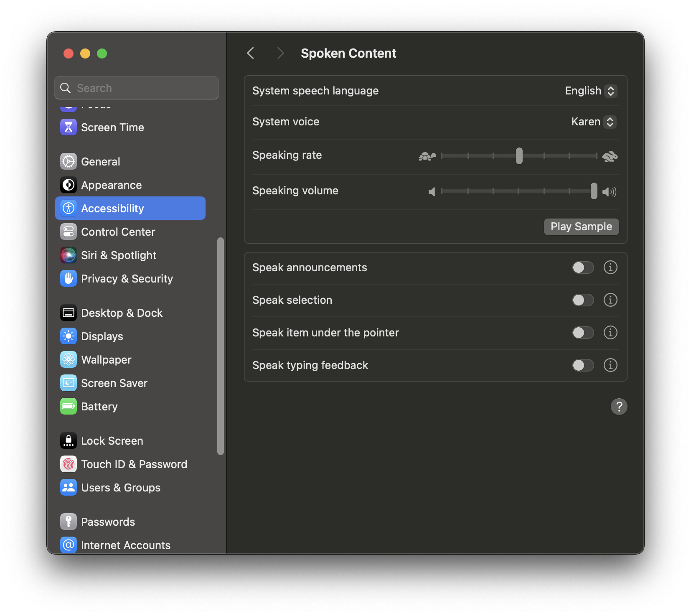Select Privacy & Security in sidebar
This screenshot has width=691, height=616.
[x=127, y=279]
